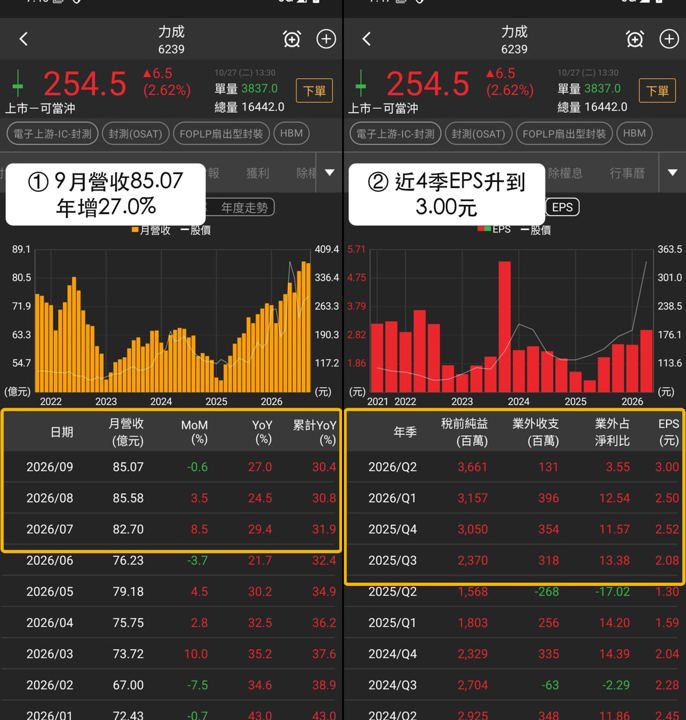Screen dimensions: 686x720
Task: Switch to 除權息 tab in right panel
Action: pos(565,173)
